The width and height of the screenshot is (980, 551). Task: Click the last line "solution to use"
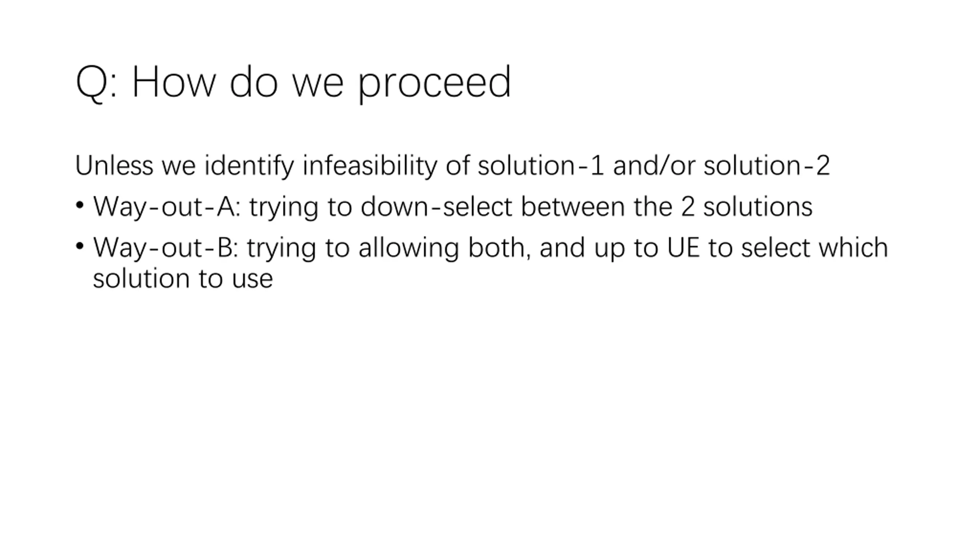183,279
